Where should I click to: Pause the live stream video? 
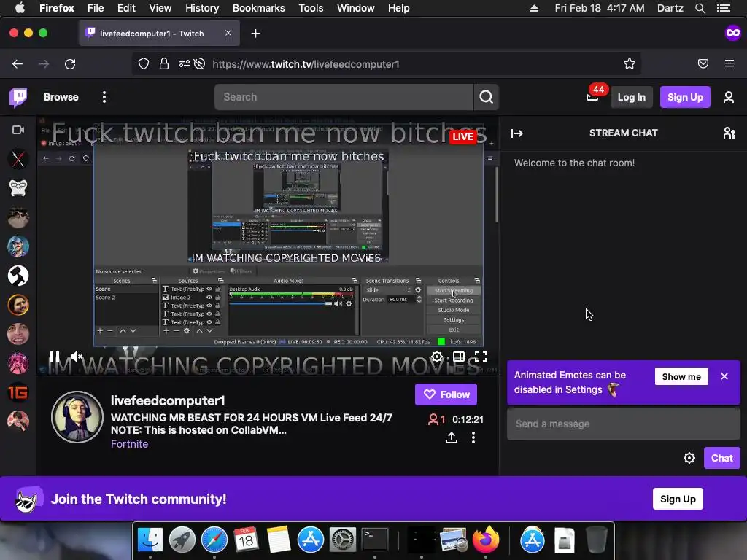(54, 356)
